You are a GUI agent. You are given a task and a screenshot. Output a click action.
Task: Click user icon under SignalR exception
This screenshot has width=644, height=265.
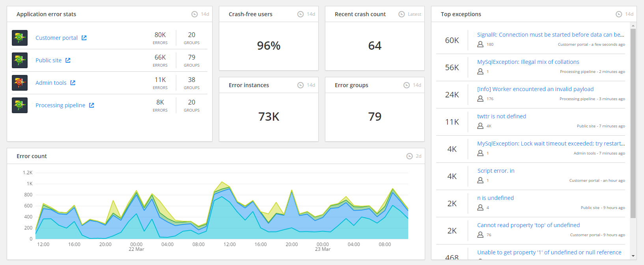click(480, 44)
